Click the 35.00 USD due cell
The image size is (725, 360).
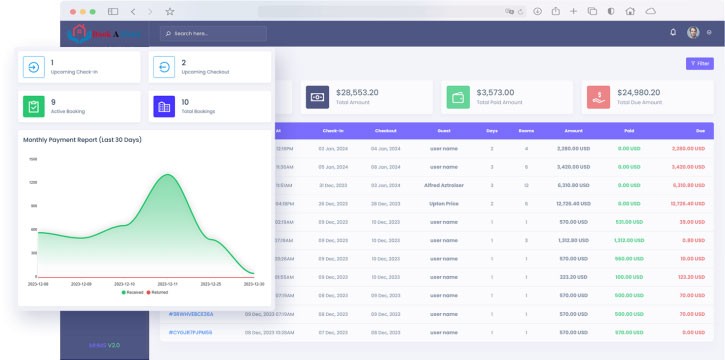[693, 222]
